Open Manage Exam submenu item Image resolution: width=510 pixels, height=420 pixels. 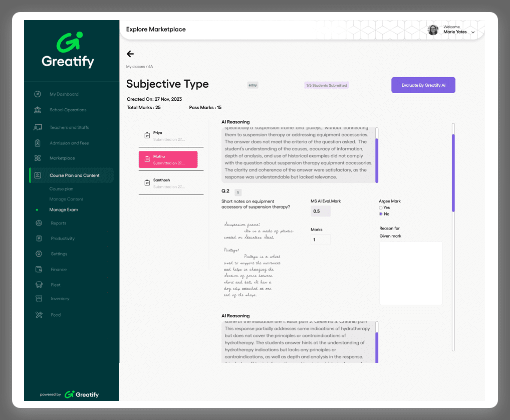(64, 209)
